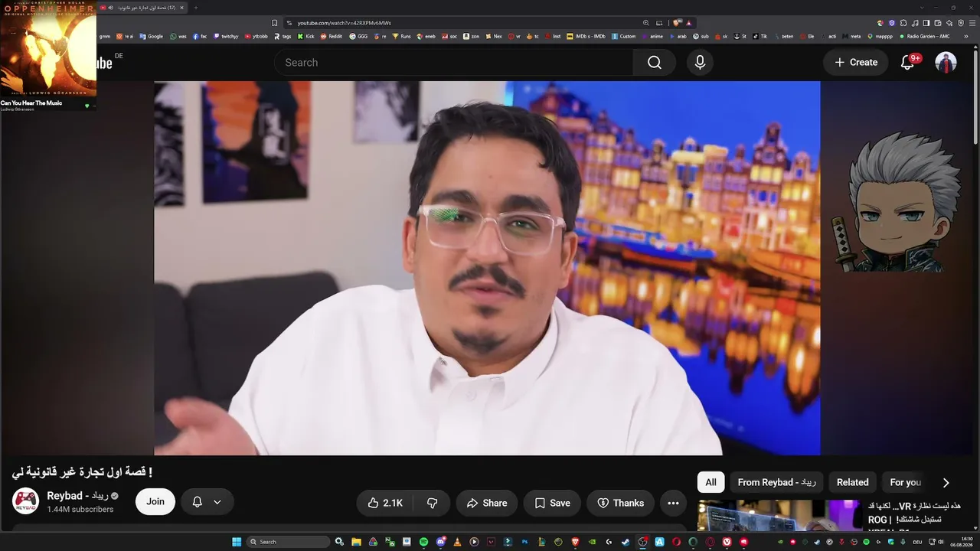Open Brave browser from the taskbar
The image size is (980, 551).
(x=575, y=542)
